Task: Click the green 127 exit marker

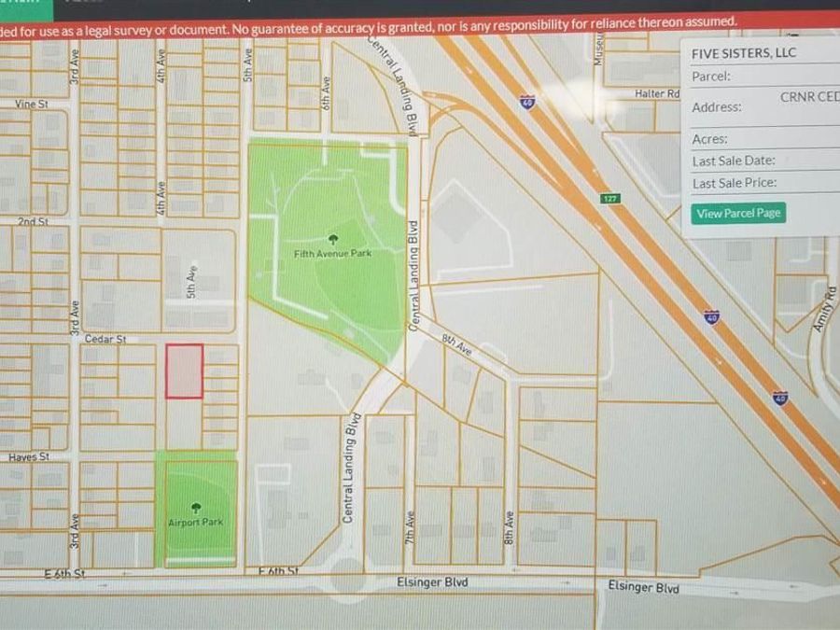Action: 610,199
